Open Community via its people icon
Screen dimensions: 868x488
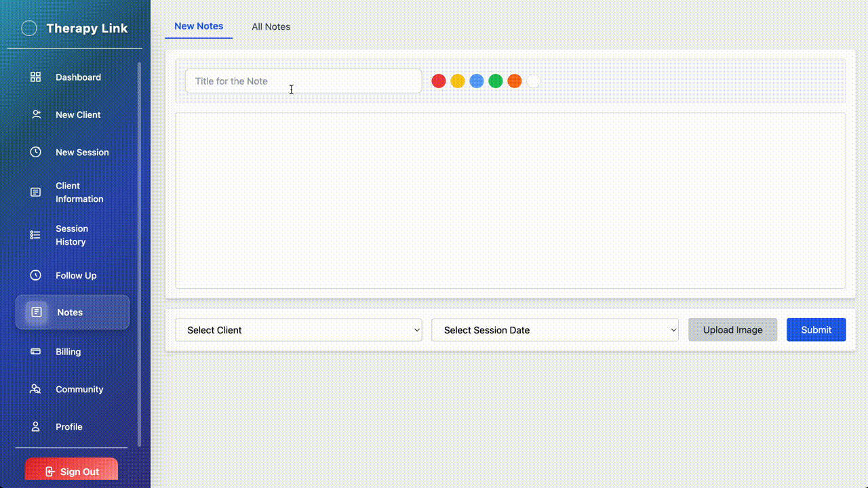click(x=35, y=389)
